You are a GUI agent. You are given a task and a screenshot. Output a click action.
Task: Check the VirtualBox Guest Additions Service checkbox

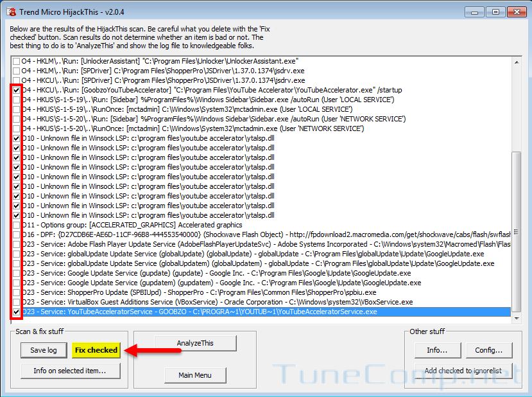pos(16,303)
